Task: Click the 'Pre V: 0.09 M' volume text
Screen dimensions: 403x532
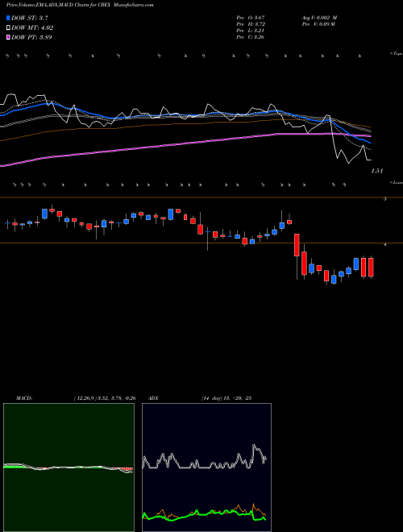Action: 318,24
